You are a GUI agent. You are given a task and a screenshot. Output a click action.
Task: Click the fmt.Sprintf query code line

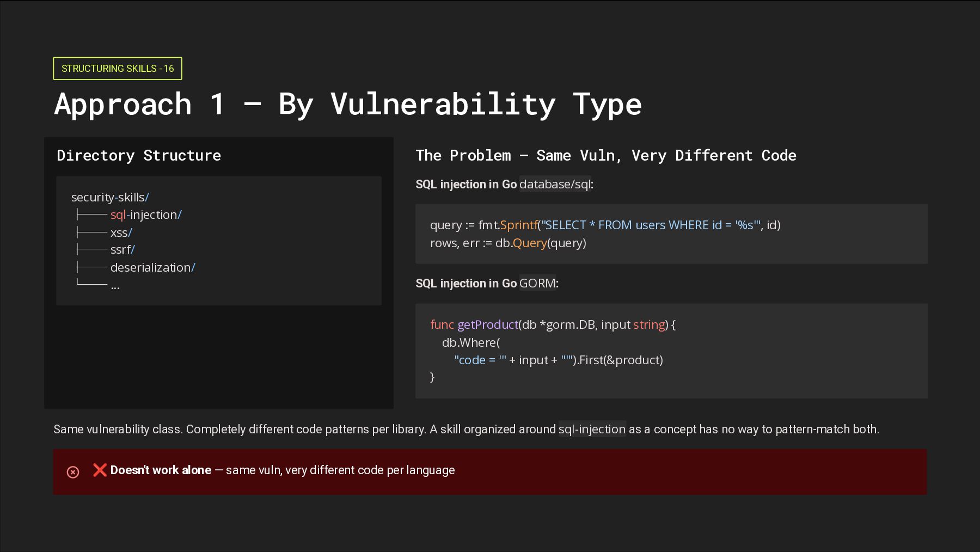tap(605, 225)
